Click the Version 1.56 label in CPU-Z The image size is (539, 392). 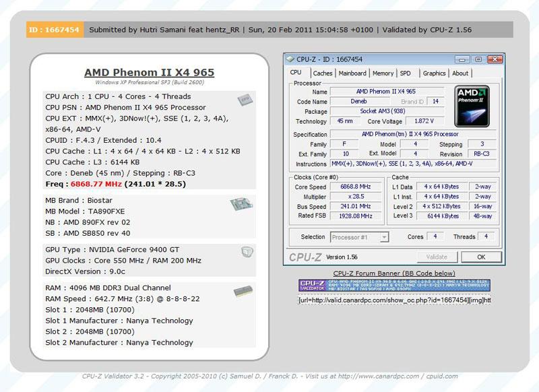(342, 257)
